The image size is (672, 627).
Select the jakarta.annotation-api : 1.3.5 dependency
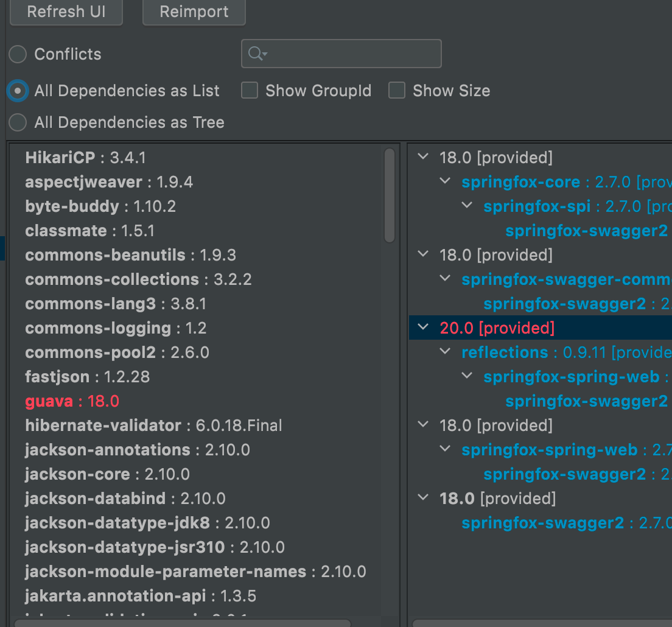141,596
